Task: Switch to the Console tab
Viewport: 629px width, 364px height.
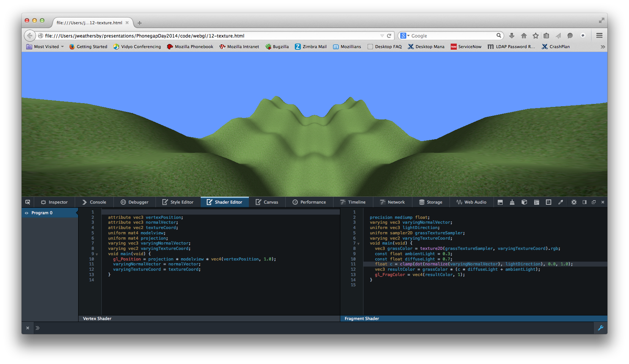Action: tap(94, 202)
